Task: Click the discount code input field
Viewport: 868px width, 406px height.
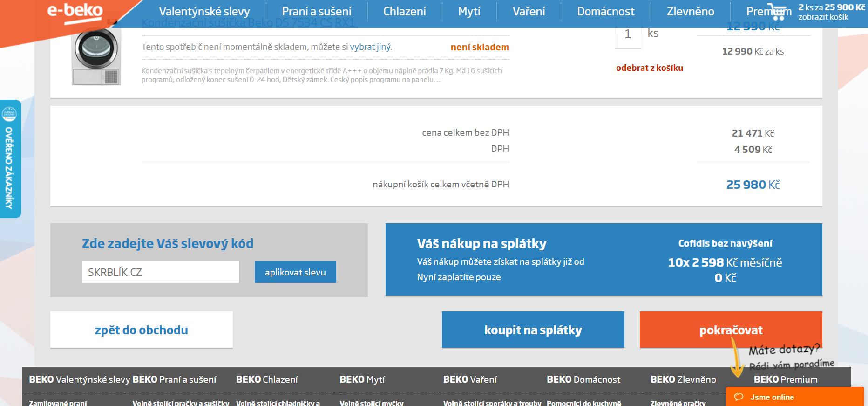Action: click(160, 272)
